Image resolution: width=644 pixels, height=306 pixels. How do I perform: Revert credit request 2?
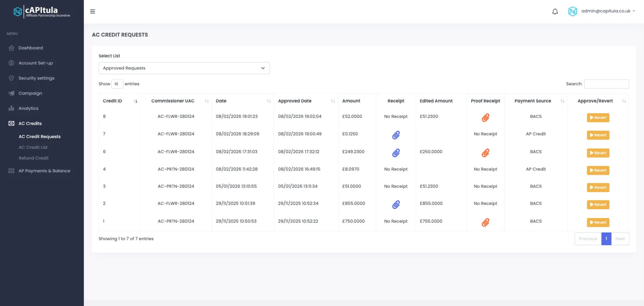pos(598,205)
